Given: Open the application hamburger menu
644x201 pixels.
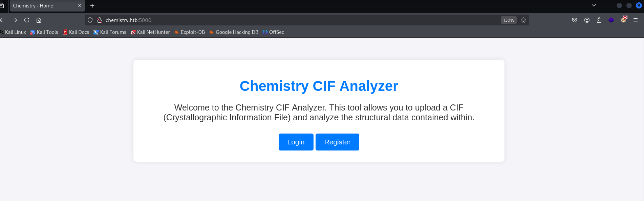Looking at the screenshot, I should (636, 20).
